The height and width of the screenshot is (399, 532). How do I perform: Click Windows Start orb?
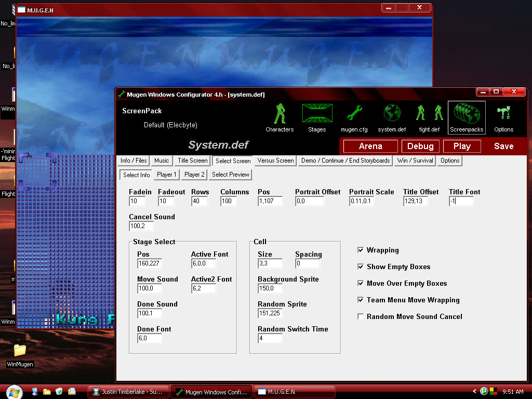pyautogui.click(x=14, y=392)
